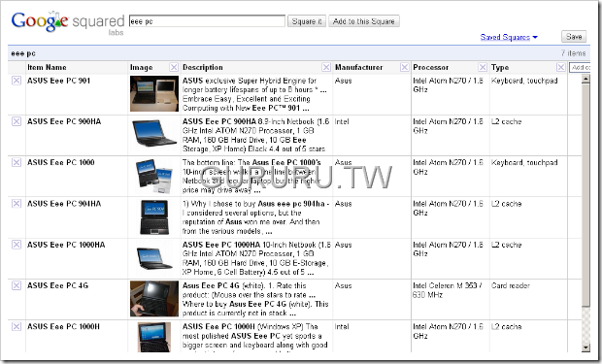This screenshot has height=364, width=602.
Task: Remove the ASUS Eee PC 1000H row
Action: tap(17, 327)
